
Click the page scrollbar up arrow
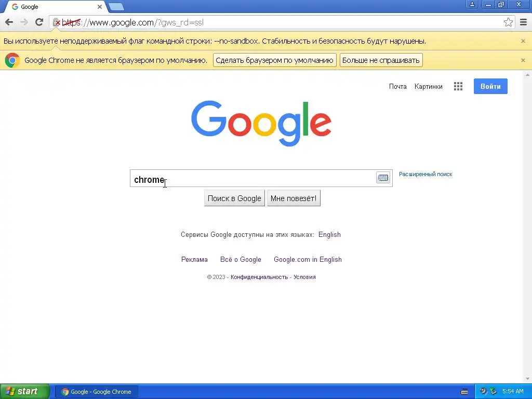527,75
